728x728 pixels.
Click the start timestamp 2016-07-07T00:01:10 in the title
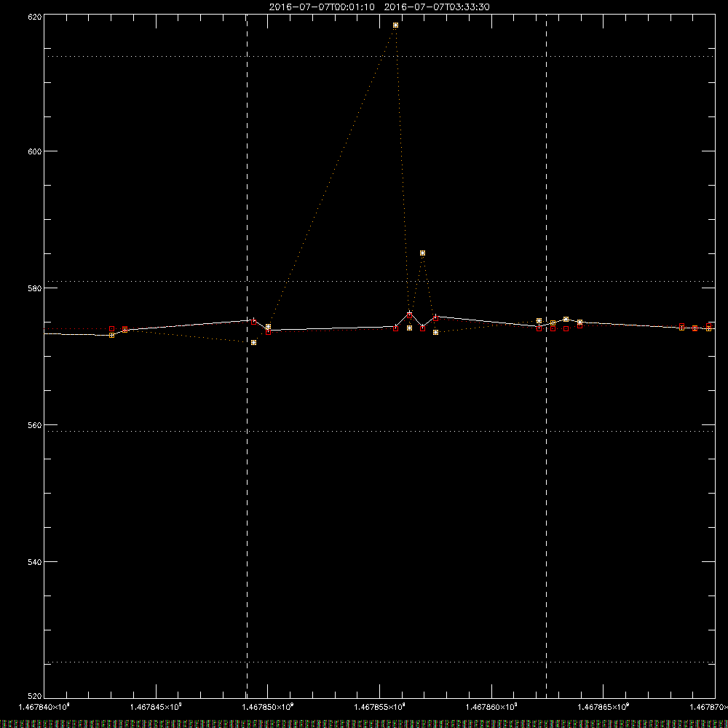pos(322,7)
